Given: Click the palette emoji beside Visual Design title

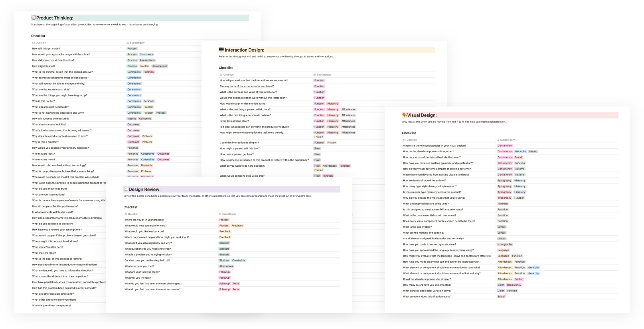Looking at the screenshot, I should tap(404, 115).
